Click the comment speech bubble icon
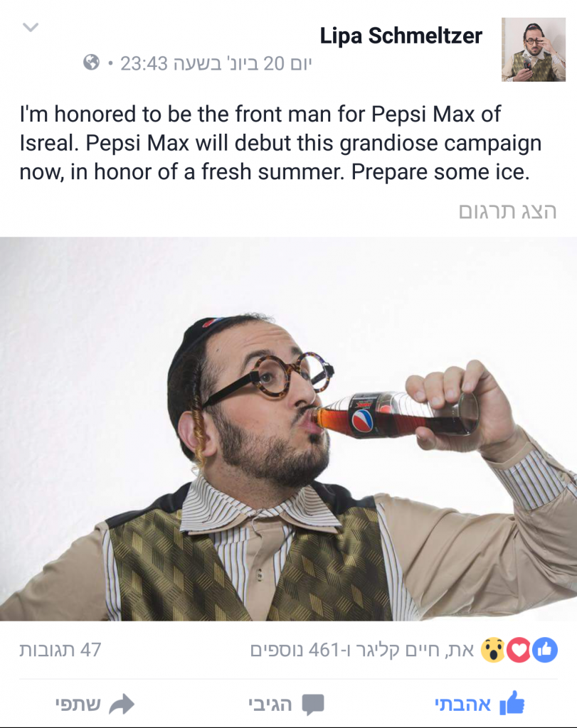 [313, 705]
